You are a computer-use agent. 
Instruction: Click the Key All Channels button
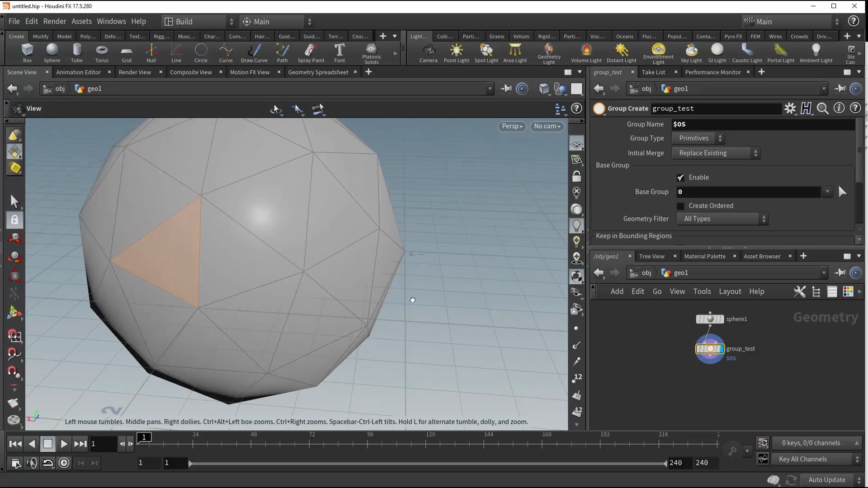817,459
